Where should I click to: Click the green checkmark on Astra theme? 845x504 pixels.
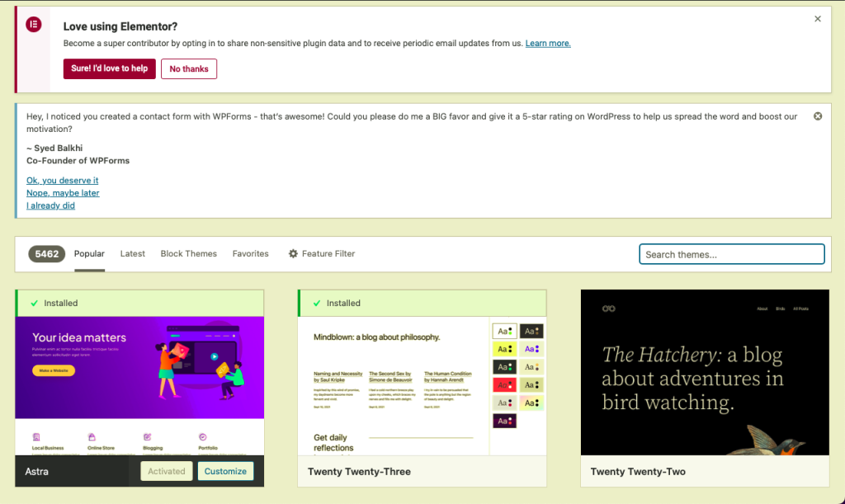pyautogui.click(x=34, y=304)
